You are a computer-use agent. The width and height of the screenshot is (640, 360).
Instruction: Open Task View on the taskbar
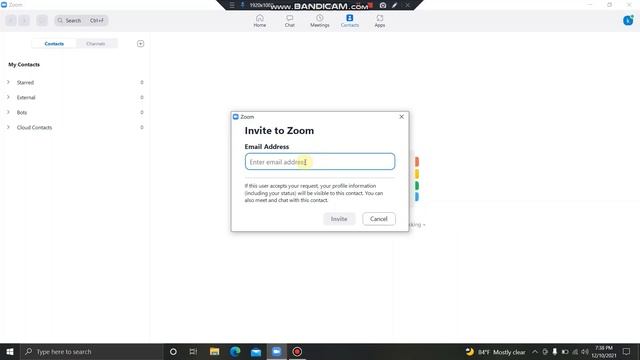click(193, 351)
